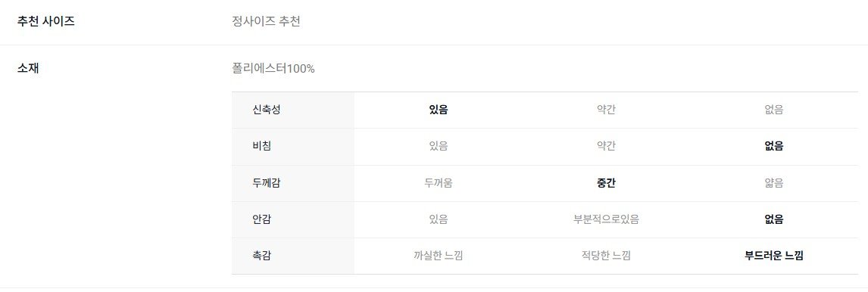Select the bold 부드러운 느낌 option

point(774,256)
